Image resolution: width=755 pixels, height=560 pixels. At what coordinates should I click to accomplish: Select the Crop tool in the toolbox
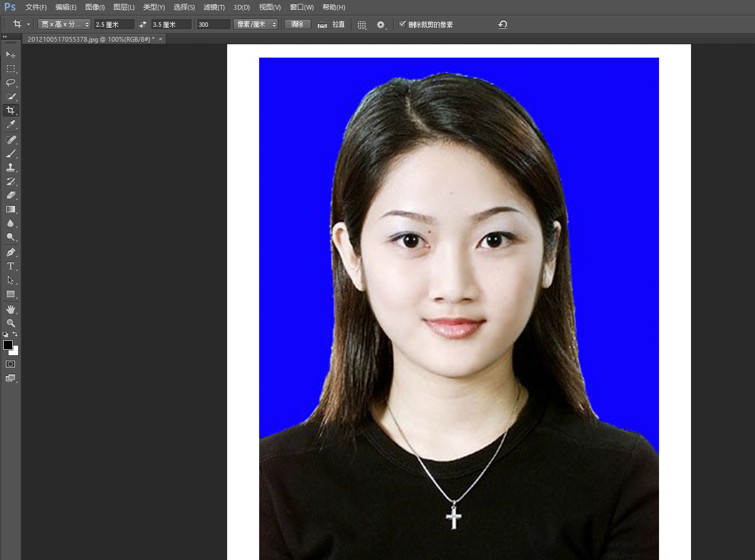[x=11, y=110]
